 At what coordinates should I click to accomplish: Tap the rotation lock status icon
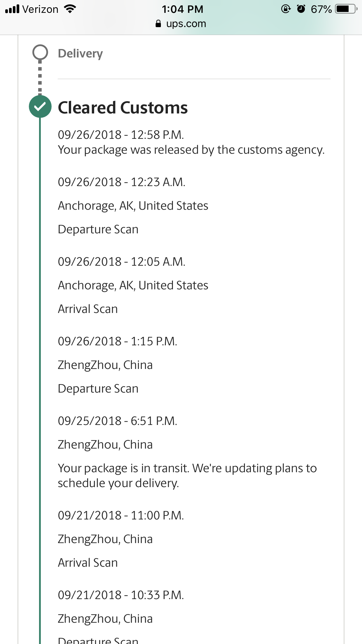(x=286, y=9)
